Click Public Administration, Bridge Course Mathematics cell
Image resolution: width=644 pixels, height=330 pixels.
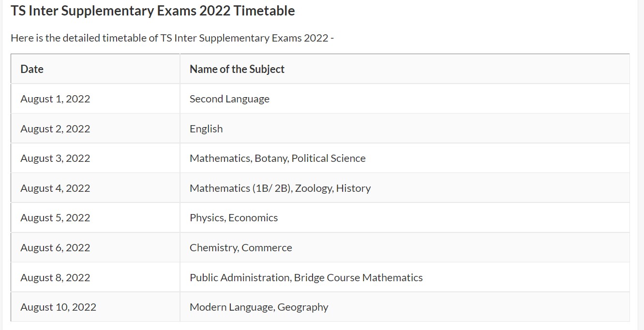[306, 278]
